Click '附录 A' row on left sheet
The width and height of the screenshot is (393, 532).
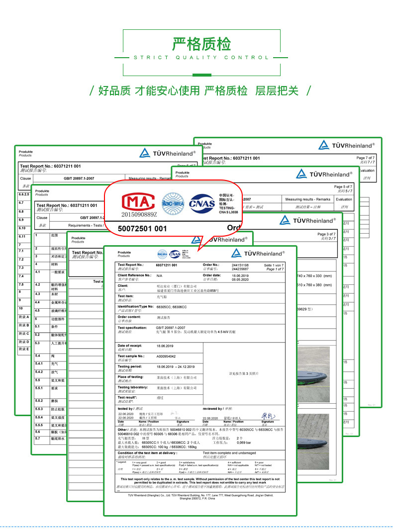[x=24, y=317]
